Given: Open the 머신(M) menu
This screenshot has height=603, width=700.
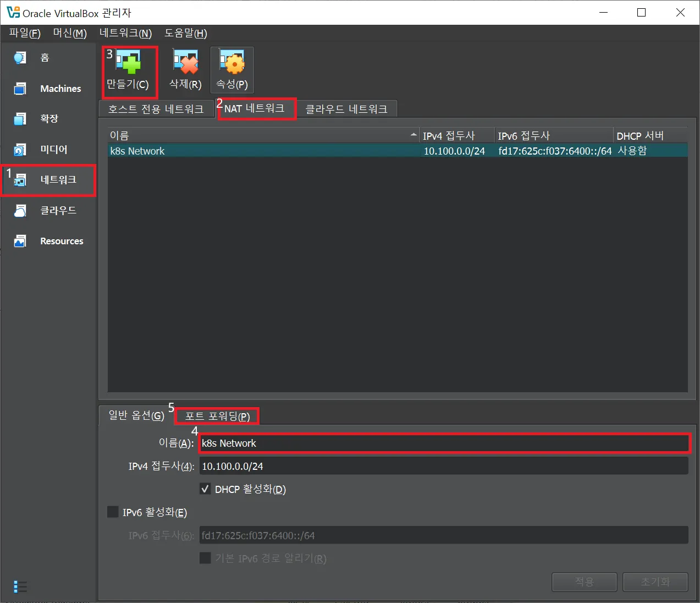Looking at the screenshot, I should click(70, 33).
